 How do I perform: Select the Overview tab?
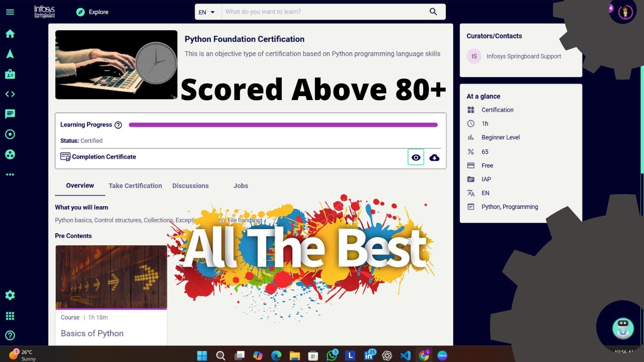80,186
